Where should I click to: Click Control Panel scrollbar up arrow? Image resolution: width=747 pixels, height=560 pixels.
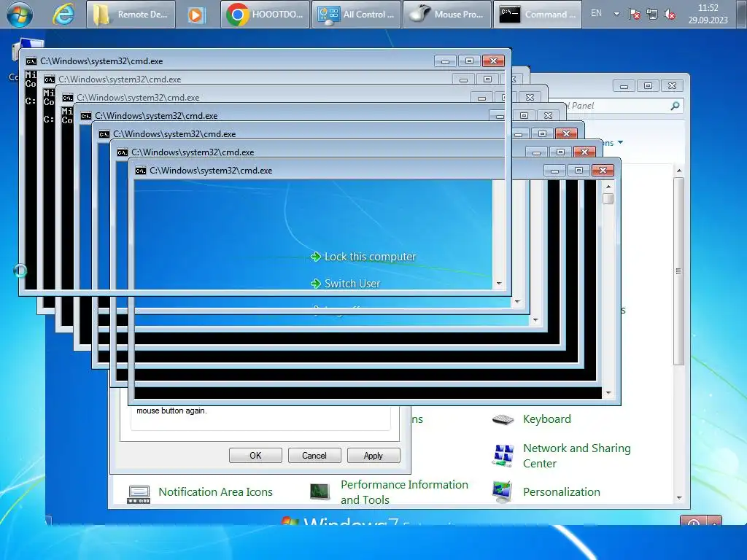coord(679,171)
